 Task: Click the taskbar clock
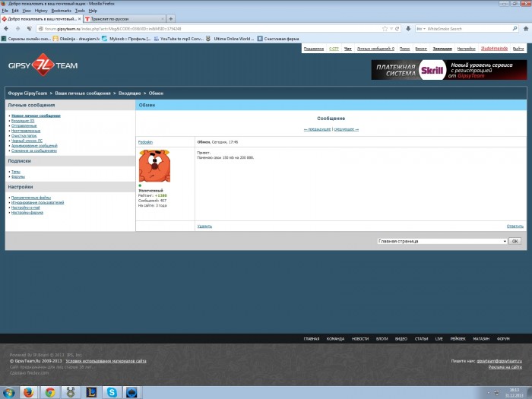514,393
